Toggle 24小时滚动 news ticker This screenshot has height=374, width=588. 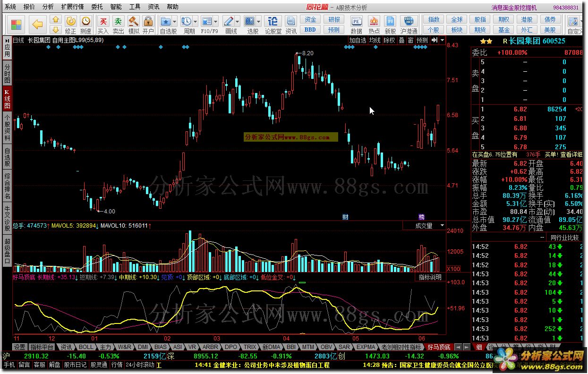click(x=140, y=365)
